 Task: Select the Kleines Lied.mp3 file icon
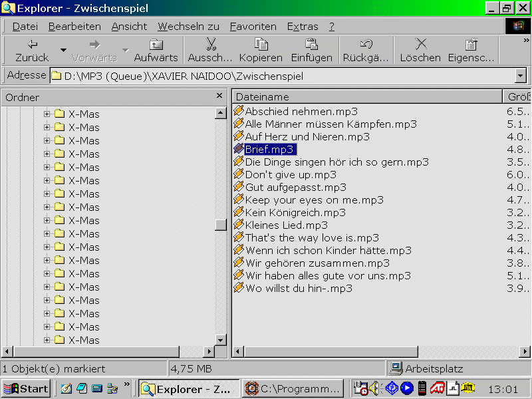click(x=239, y=225)
